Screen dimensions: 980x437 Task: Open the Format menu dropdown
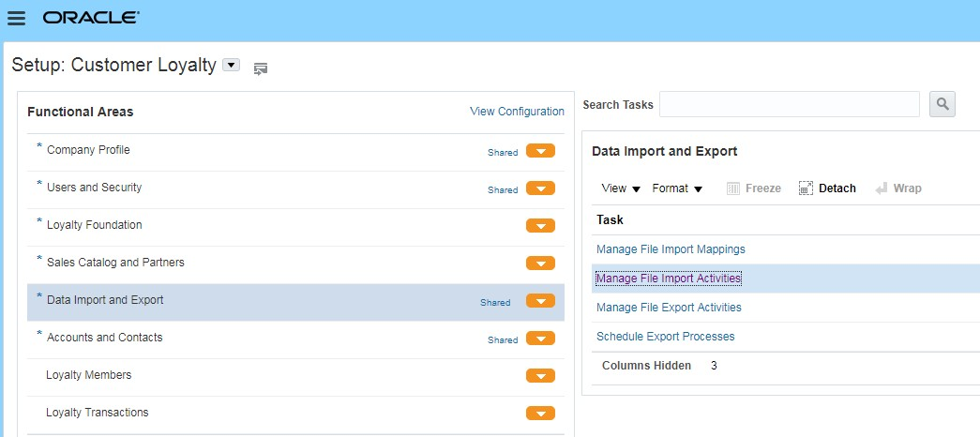tap(677, 188)
